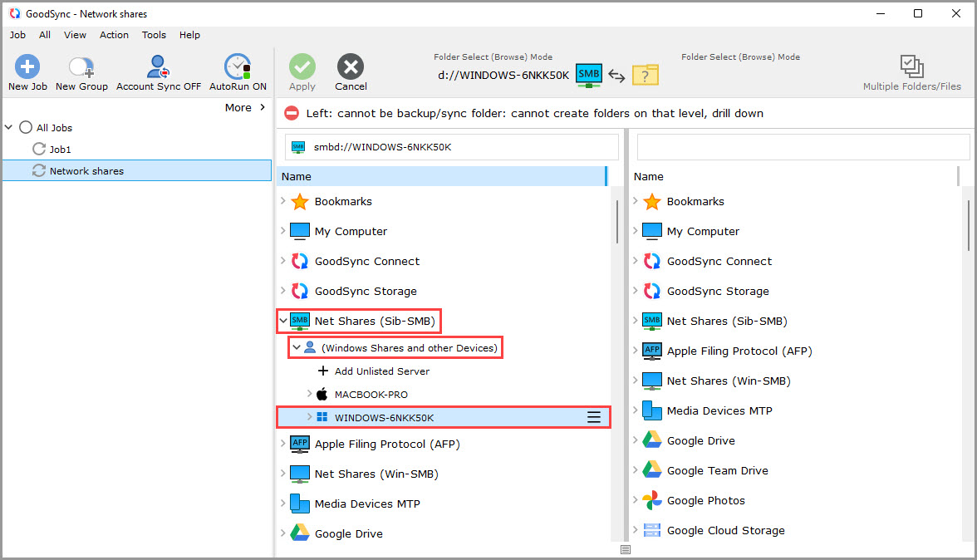Image resolution: width=977 pixels, height=560 pixels.
Task: Click the SMB badge next to folder path
Action: pos(588,74)
